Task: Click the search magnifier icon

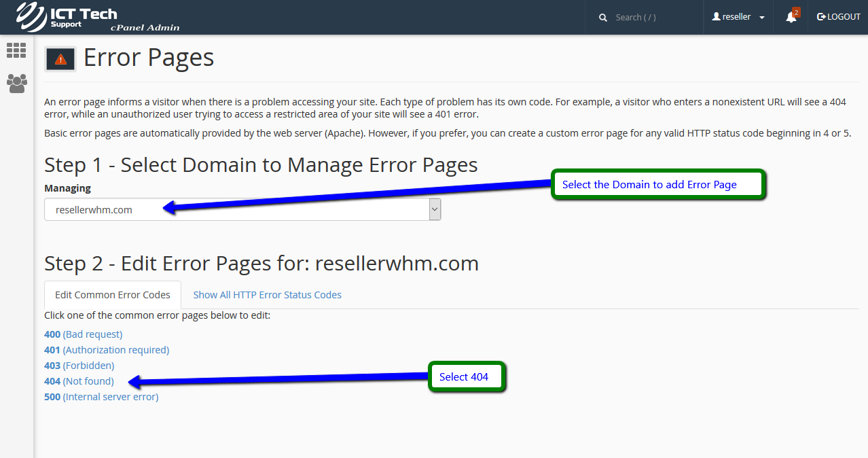Action: pyautogui.click(x=603, y=18)
